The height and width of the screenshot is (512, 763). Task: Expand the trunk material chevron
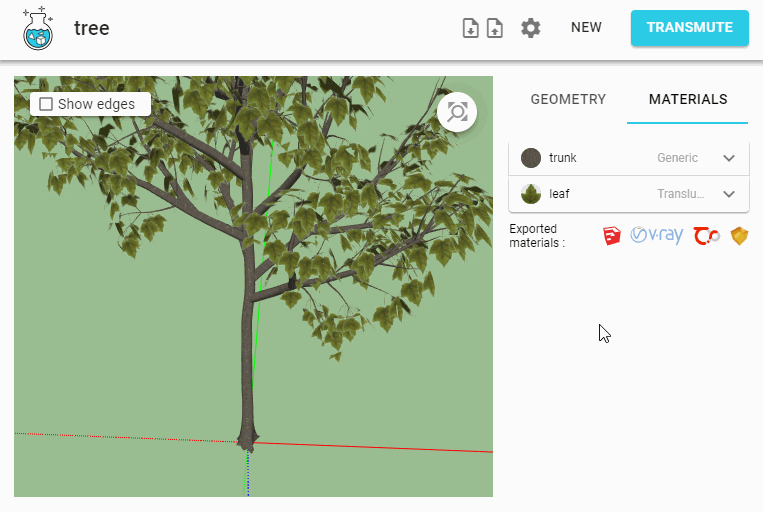click(x=729, y=158)
